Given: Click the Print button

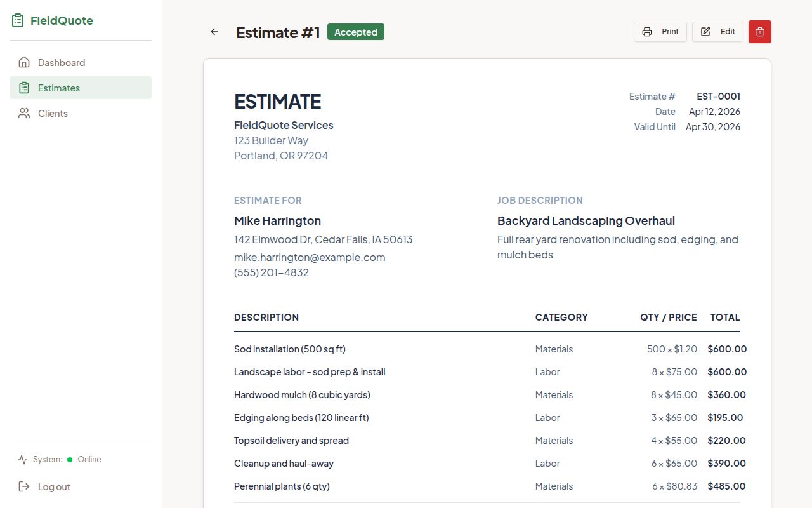Looking at the screenshot, I should (660, 31).
